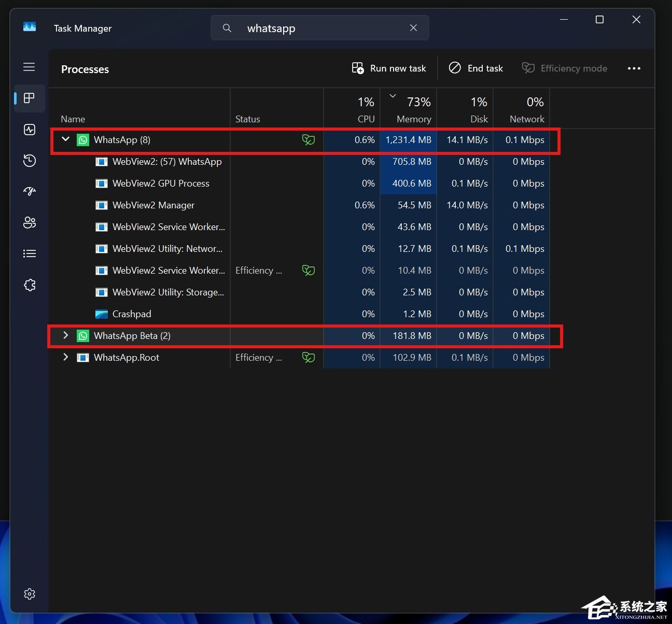Click the WebView2: (57) WhatsApp process icon
The image size is (672, 624).
102,162
